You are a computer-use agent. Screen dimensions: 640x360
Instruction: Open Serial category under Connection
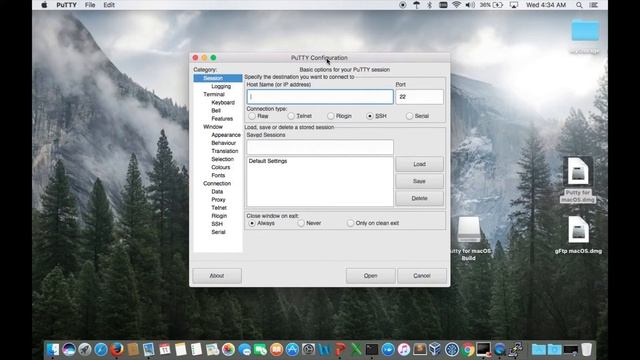(x=218, y=232)
